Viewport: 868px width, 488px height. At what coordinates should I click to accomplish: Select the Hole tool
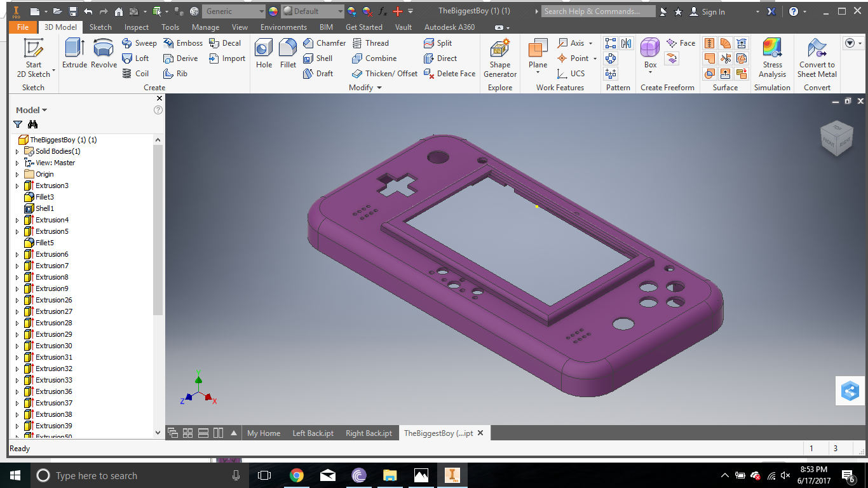coord(264,53)
